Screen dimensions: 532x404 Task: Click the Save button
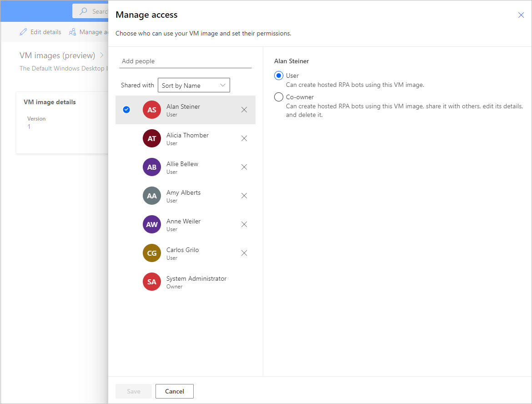134,391
